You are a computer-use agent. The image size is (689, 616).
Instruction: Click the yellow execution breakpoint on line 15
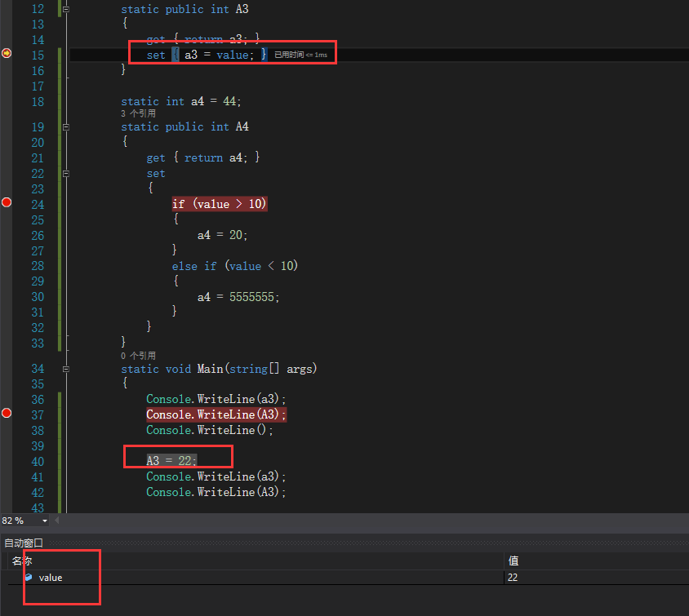(x=7, y=52)
